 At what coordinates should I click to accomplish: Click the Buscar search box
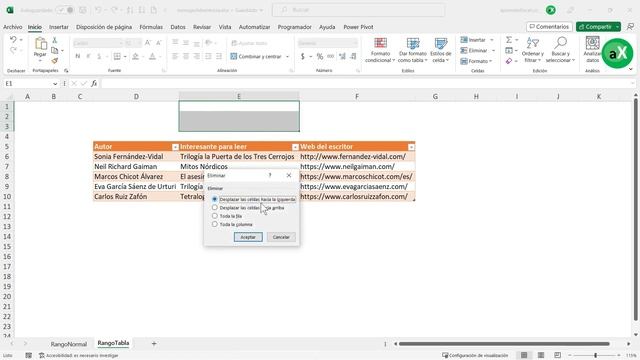pyautogui.click(x=358, y=10)
